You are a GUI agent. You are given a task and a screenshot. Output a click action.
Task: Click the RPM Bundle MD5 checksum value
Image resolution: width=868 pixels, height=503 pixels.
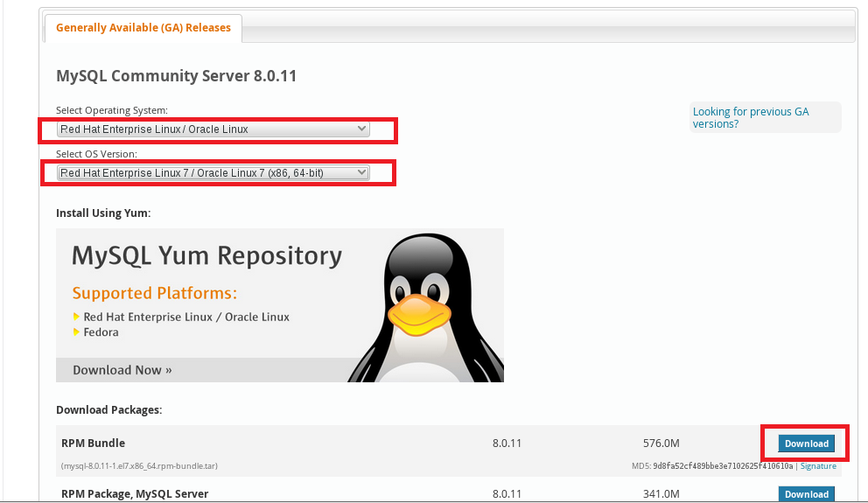[723, 466]
